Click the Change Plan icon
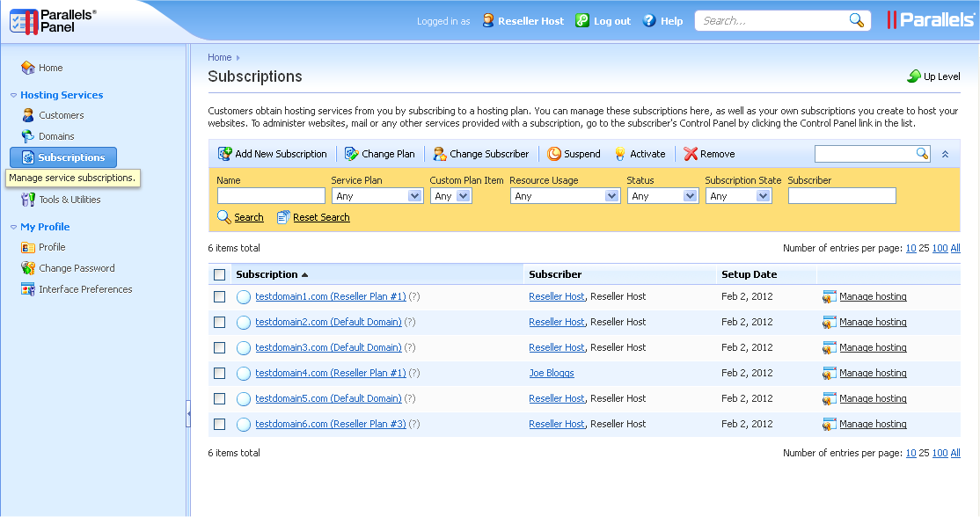 click(352, 154)
